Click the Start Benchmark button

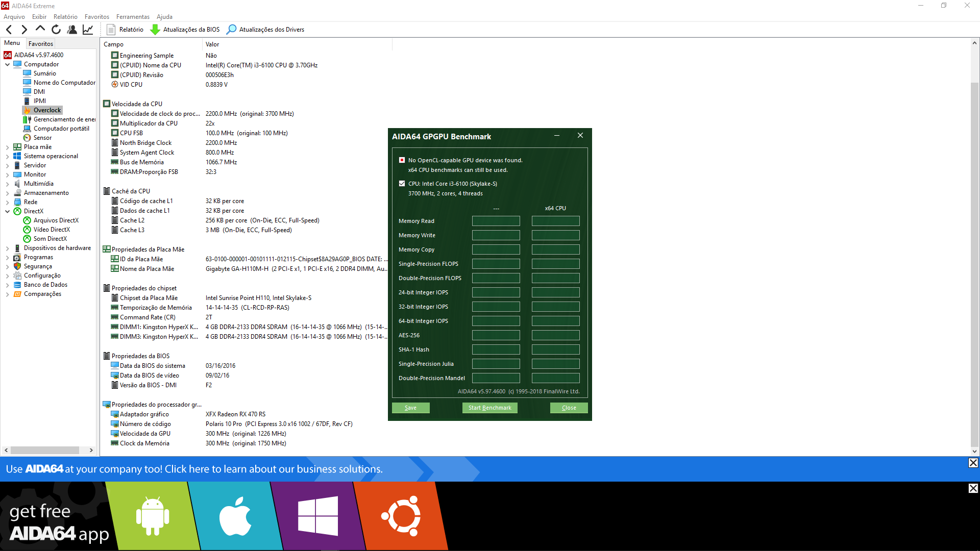tap(489, 408)
